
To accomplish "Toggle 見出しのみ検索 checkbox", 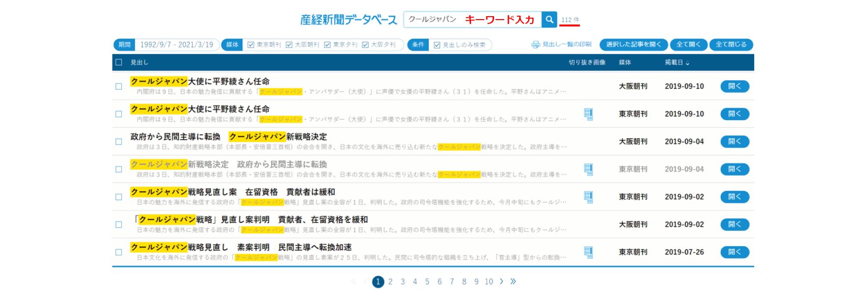I will tap(437, 45).
